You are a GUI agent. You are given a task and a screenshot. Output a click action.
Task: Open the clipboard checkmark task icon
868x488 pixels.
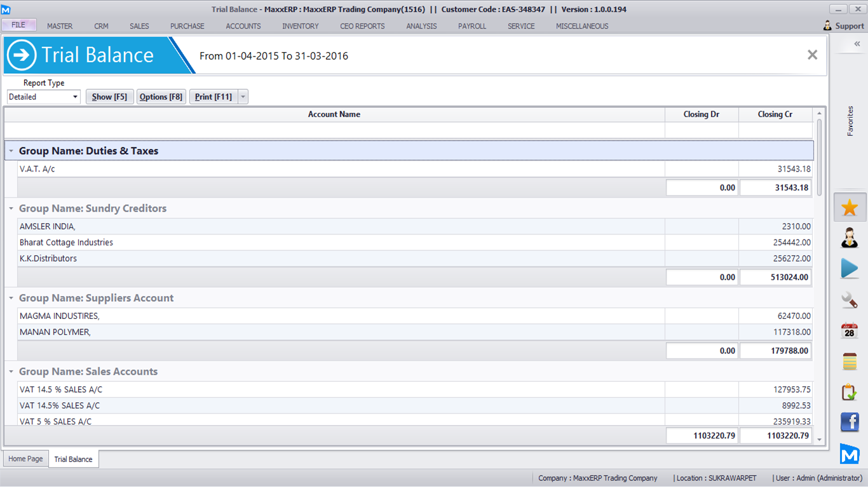coord(850,392)
